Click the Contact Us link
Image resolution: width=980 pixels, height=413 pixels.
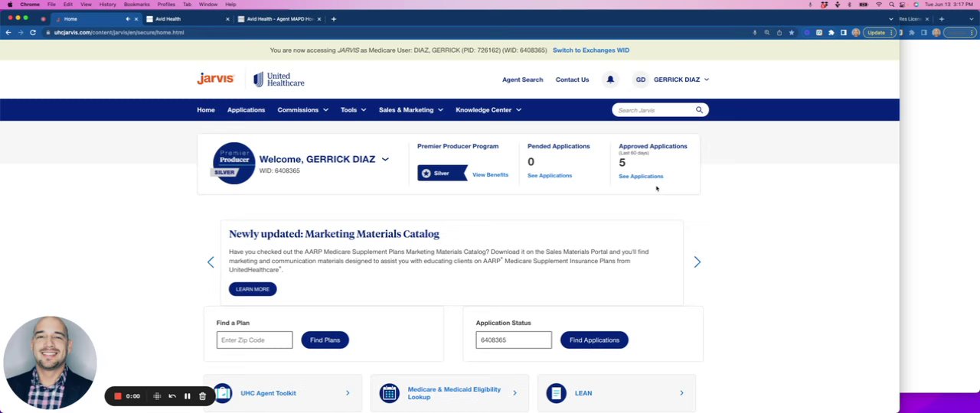click(572, 80)
